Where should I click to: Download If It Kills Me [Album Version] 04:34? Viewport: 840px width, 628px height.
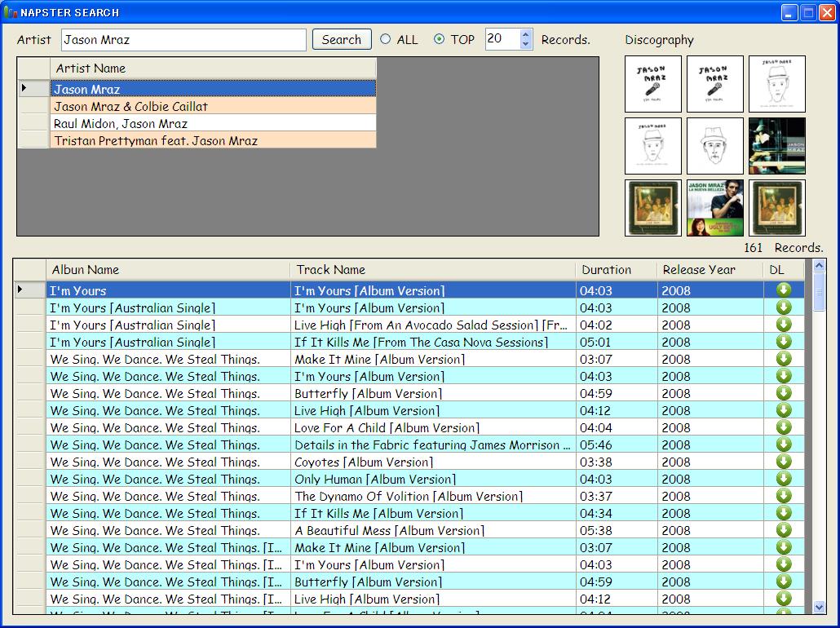tap(784, 513)
